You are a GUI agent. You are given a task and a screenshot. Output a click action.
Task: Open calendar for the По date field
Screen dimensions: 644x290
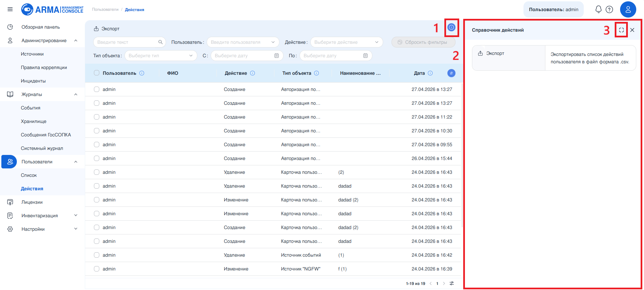click(365, 56)
